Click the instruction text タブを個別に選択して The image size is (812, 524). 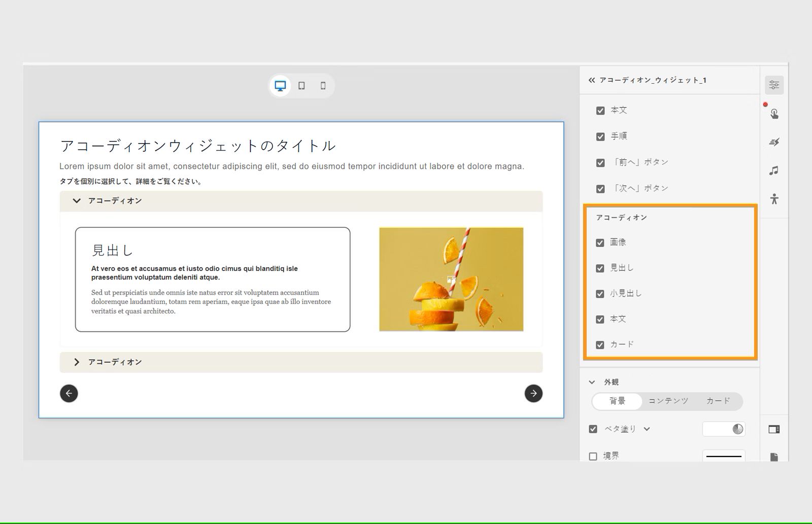131,182
